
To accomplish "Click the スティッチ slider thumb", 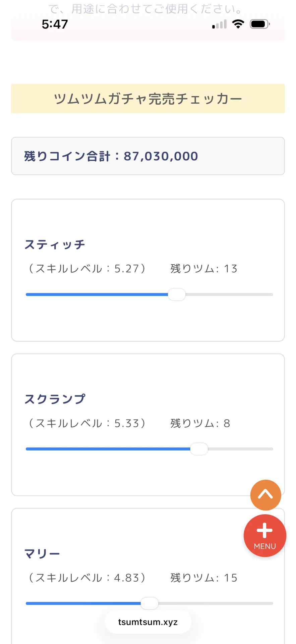I will [x=177, y=294].
